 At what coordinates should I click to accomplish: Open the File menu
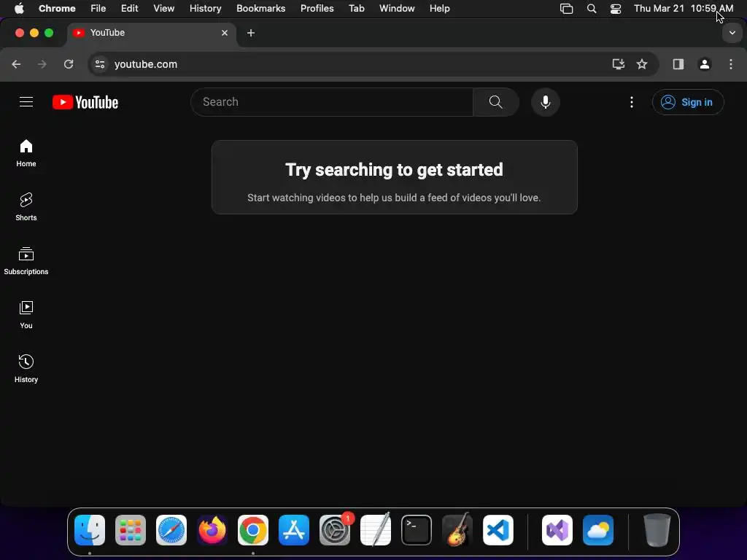tap(98, 9)
